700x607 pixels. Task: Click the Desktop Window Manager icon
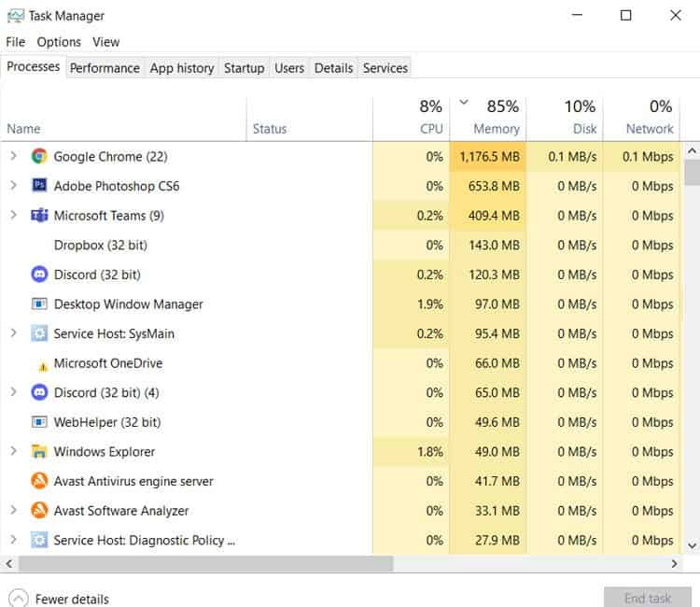pos(39,304)
